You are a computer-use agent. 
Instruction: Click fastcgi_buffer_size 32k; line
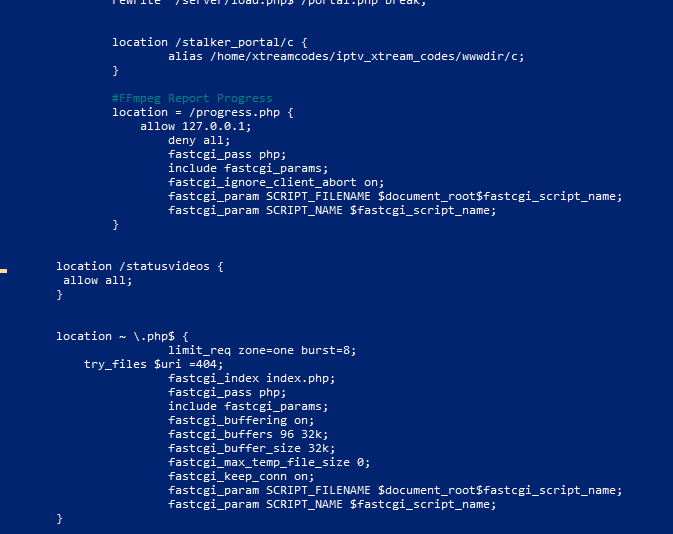(x=252, y=448)
